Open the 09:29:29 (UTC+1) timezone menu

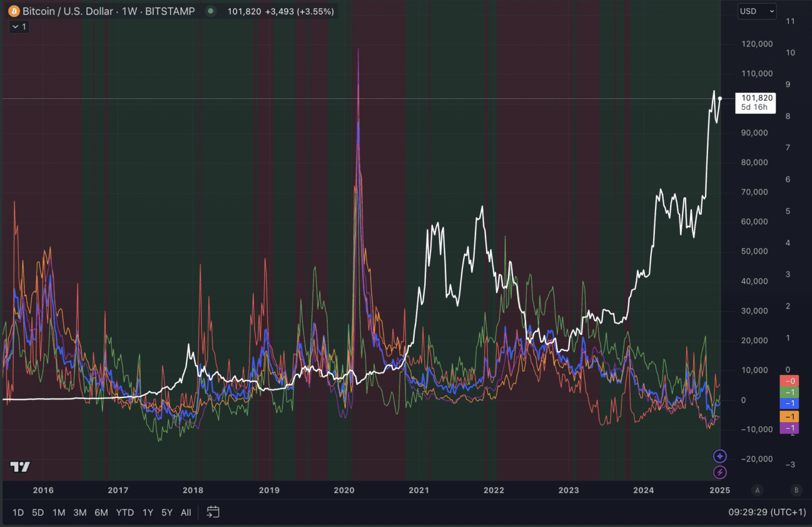point(767,512)
